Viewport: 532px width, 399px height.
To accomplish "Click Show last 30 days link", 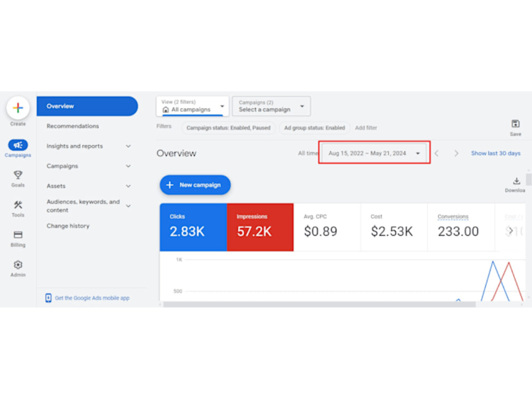I will pos(495,153).
